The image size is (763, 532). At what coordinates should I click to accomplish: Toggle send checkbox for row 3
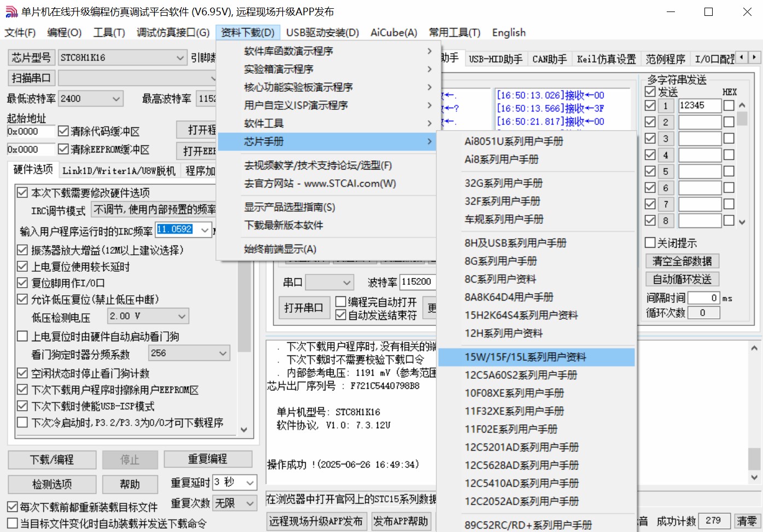pos(650,138)
